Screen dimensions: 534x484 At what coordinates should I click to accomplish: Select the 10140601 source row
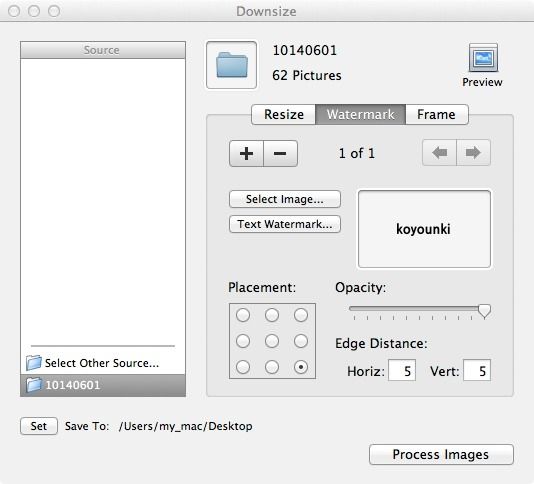pyautogui.click(x=103, y=385)
